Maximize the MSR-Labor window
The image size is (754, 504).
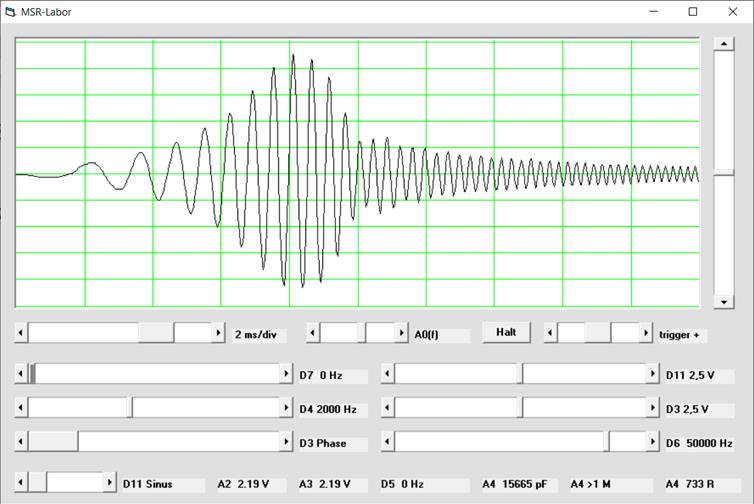pyautogui.click(x=692, y=12)
